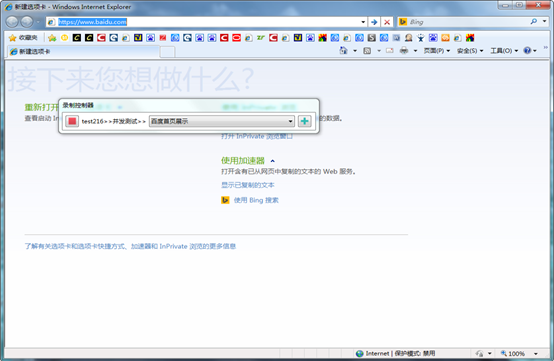Open the blue Help question mark menu

[530, 51]
